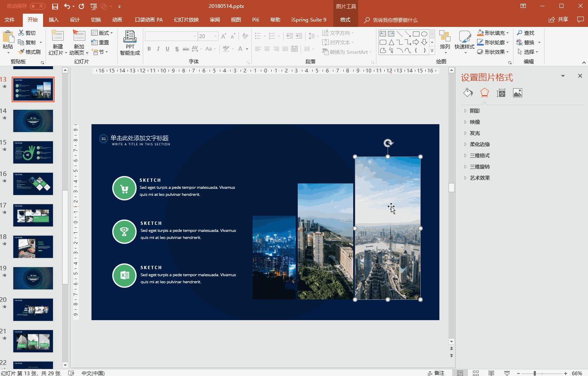Select slide 16 thumbnail
The image size is (588, 376).
pos(33,184)
